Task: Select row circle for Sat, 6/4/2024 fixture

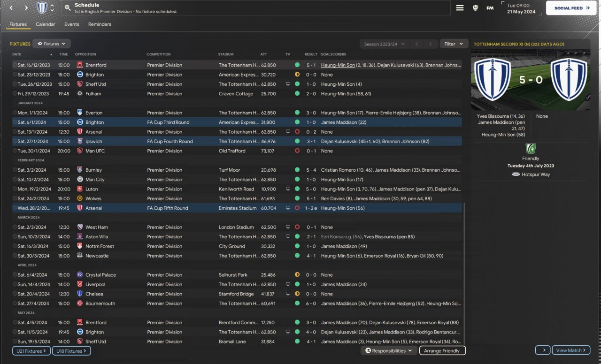Action: [x=15, y=275]
